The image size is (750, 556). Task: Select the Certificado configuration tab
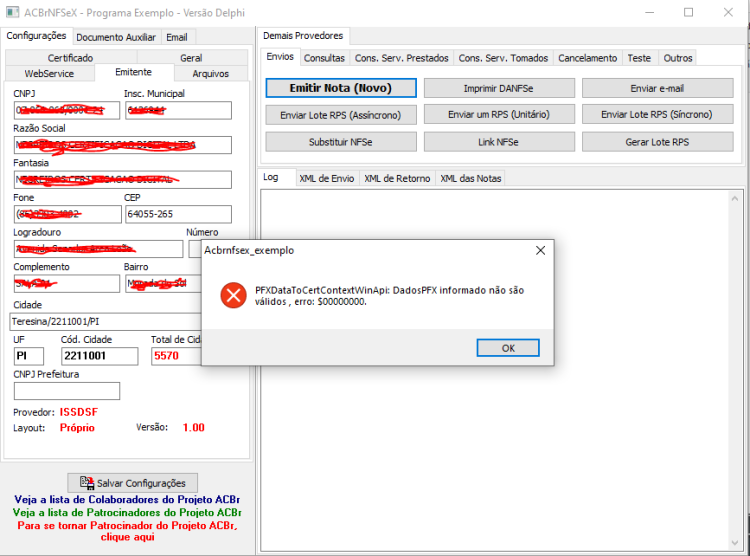[70, 57]
